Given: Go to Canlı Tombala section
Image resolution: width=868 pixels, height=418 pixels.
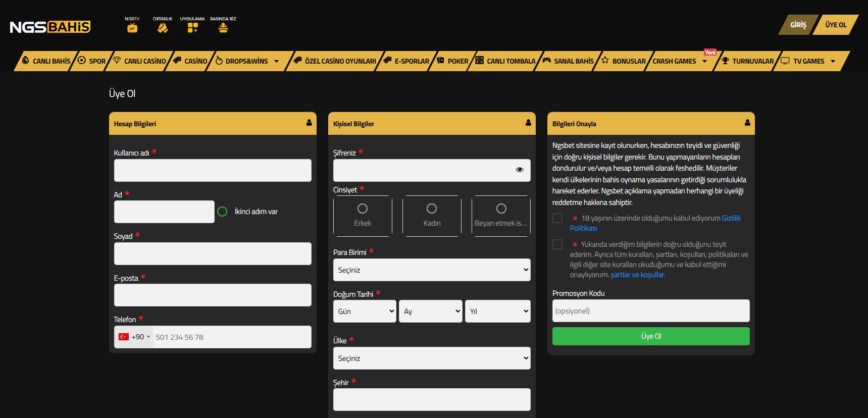Looking at the screenshot, I should pos(505,61).
